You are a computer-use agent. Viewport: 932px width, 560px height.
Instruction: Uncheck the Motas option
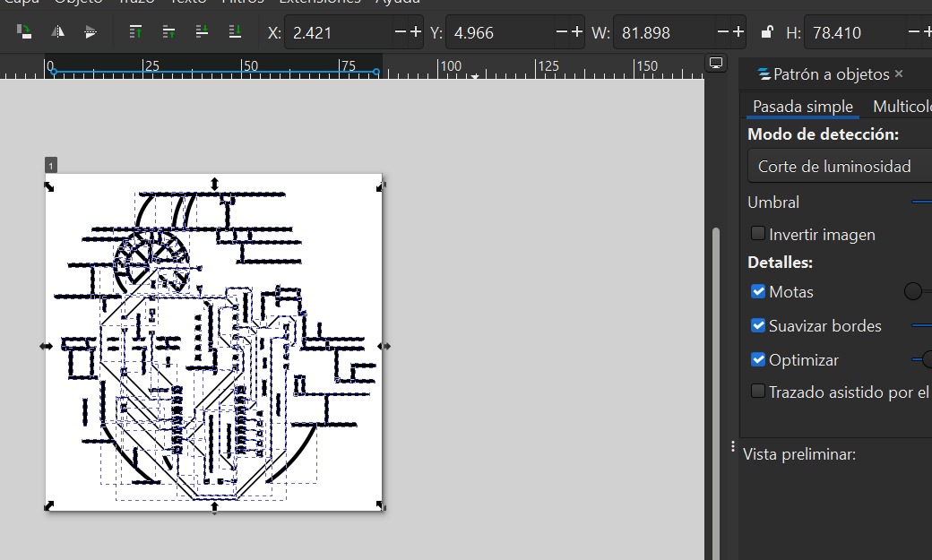(757, 291)
